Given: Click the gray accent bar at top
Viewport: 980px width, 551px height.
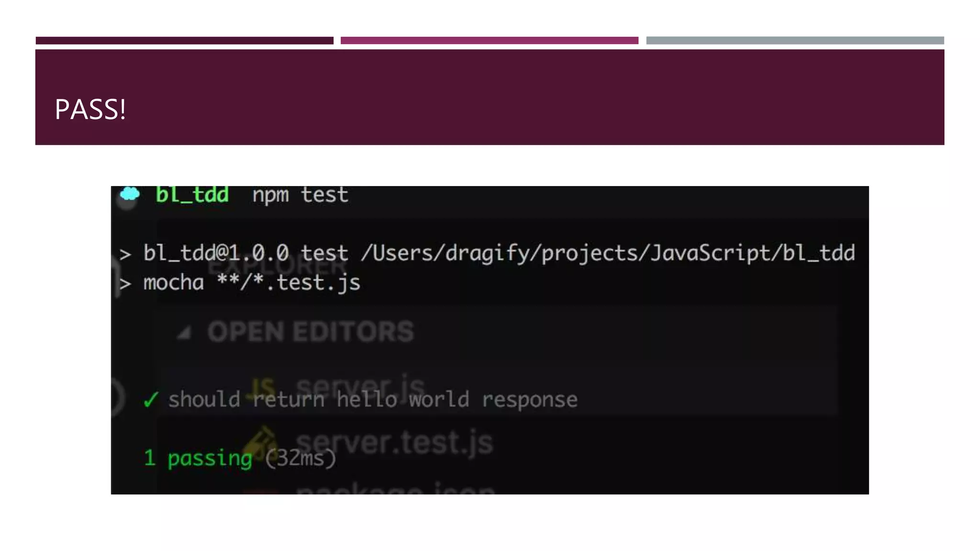Looking at the screenshot, I should (x=795, y=41).
